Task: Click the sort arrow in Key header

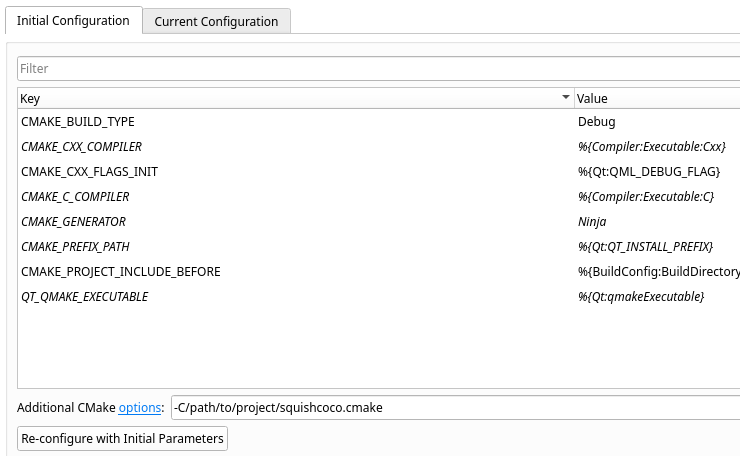Action: coord(566,98)
